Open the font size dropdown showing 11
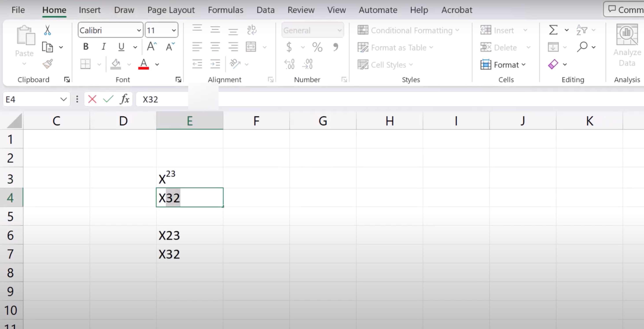 173,31
